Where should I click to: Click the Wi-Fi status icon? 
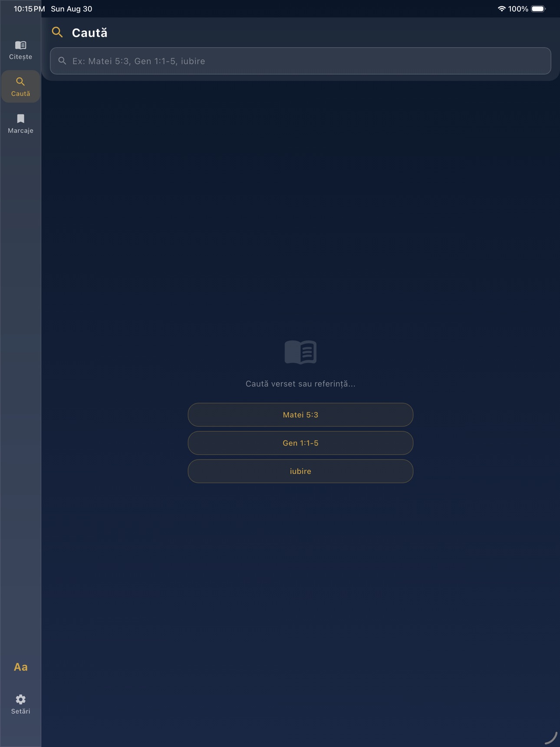(501, 9)
